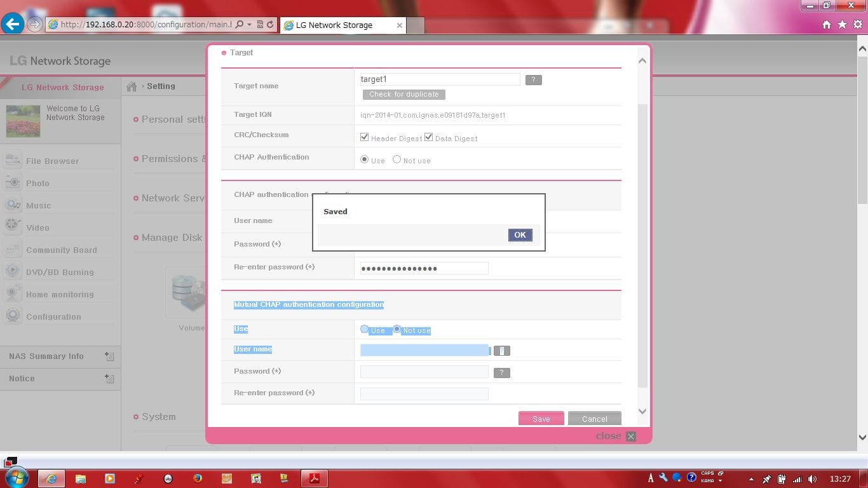
Task: Click the Mutual CHAP User name field
Action: [x=424, y=350]
